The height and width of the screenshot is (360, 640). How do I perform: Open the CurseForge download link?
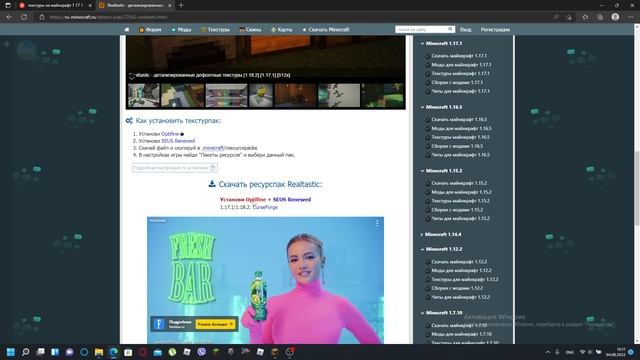[x=265, y=207]
